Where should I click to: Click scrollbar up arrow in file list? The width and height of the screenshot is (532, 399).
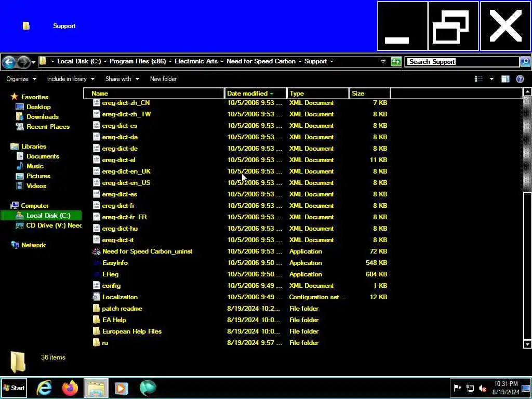pyautogui.click(x=527, y=91)
